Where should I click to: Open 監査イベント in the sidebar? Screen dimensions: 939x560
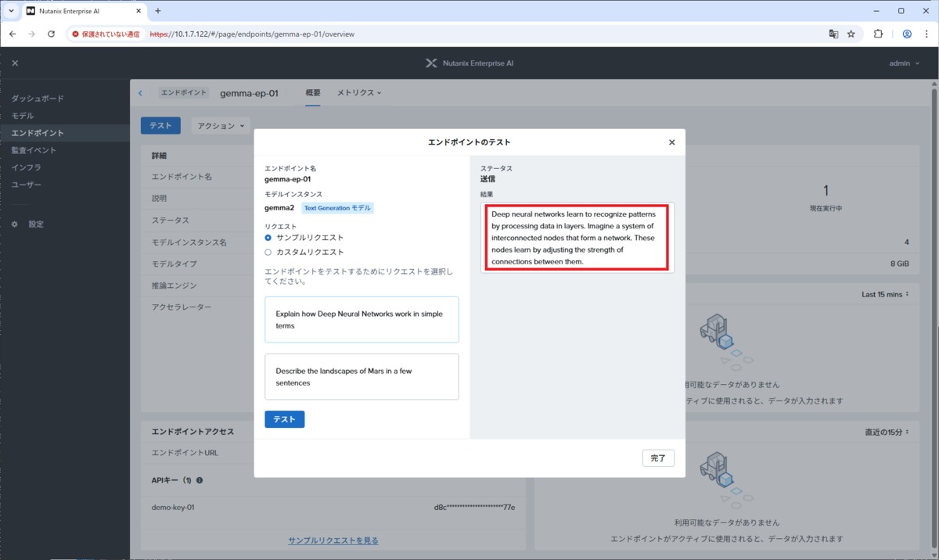pyautogui.click(x=34, y=150)
